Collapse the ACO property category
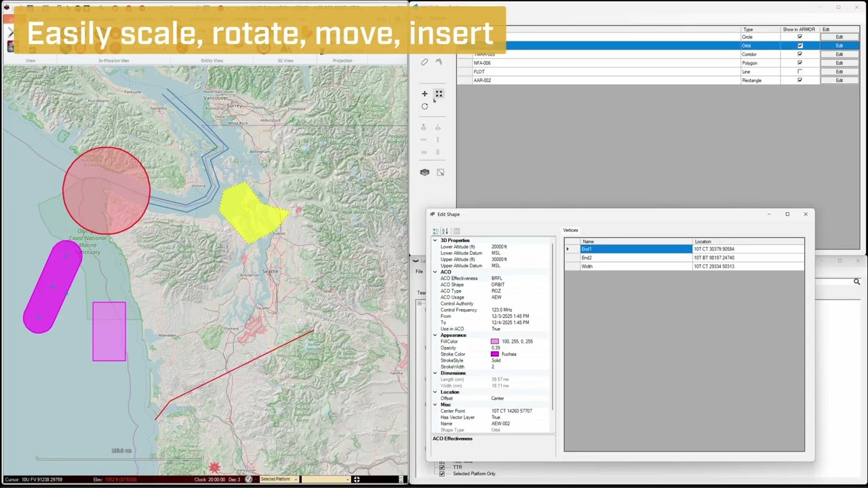Screen dimensions: 868x488 point(435,272)
